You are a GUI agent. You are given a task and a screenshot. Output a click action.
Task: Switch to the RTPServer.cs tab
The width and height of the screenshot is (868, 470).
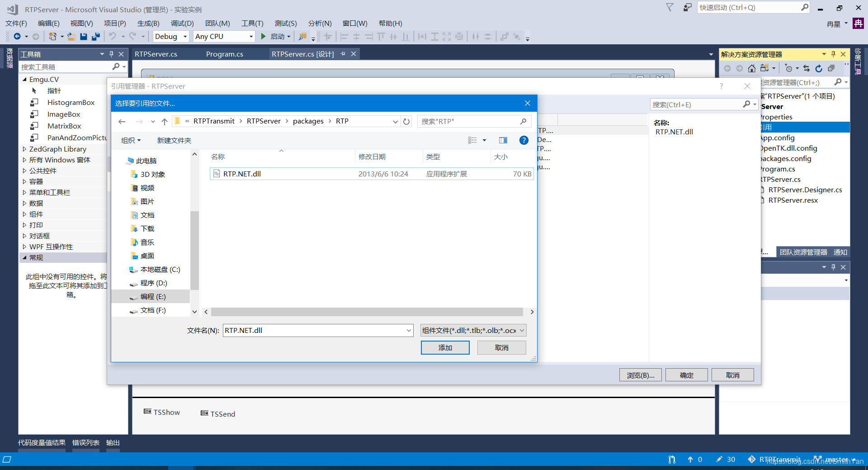[x=156, y=54]
